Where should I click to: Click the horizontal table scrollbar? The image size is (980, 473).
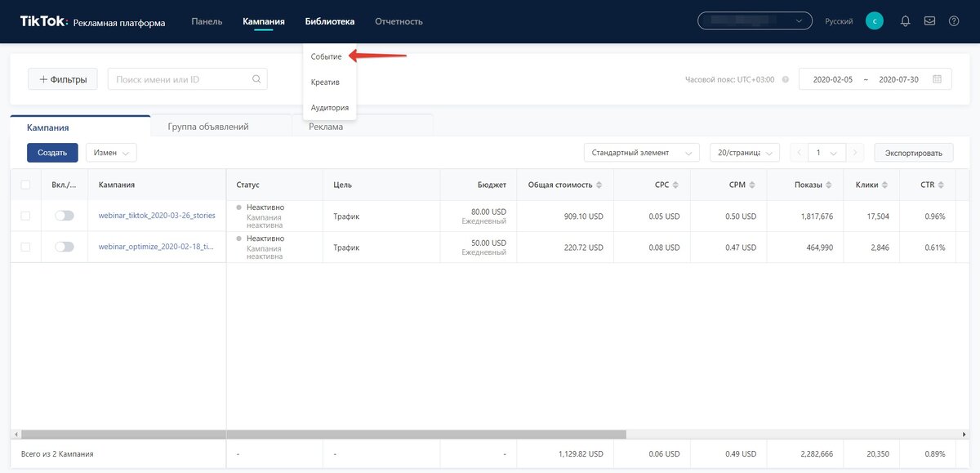click(x=323, y=435)
